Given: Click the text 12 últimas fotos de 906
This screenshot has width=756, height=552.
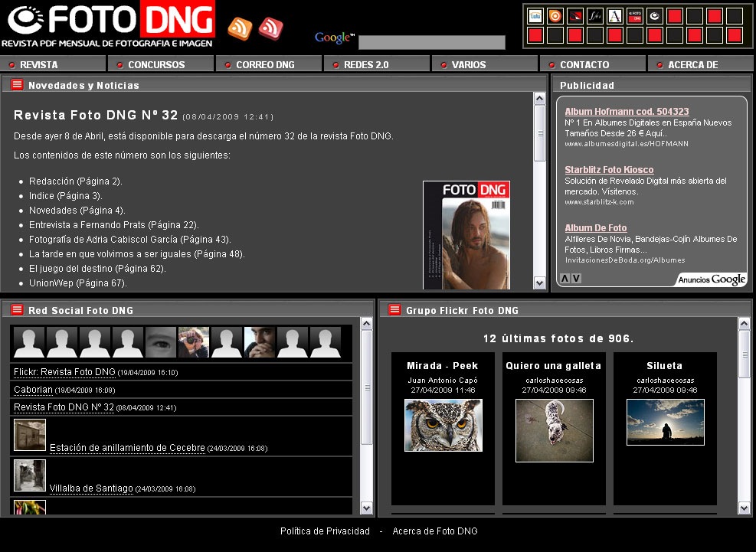Looking at the screenshot, I should click(x=558, y=338).
